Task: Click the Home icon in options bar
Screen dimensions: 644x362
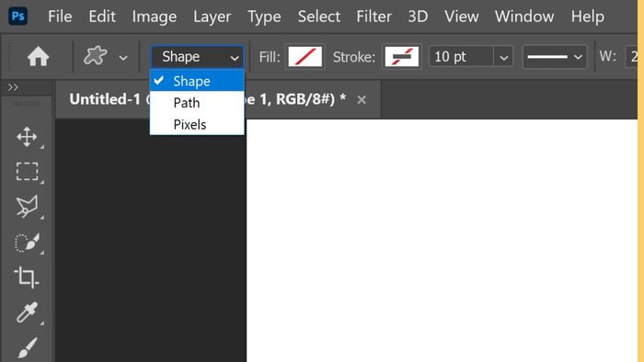Action: click(39, 56)
